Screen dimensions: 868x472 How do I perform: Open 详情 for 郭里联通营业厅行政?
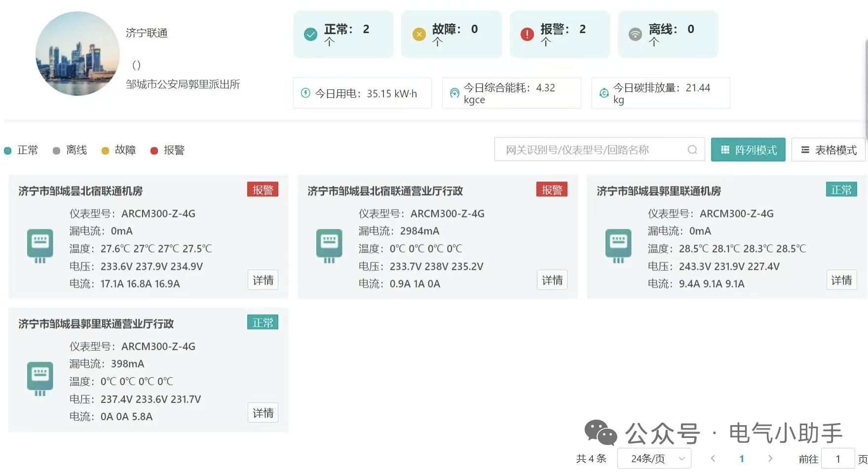263,413
